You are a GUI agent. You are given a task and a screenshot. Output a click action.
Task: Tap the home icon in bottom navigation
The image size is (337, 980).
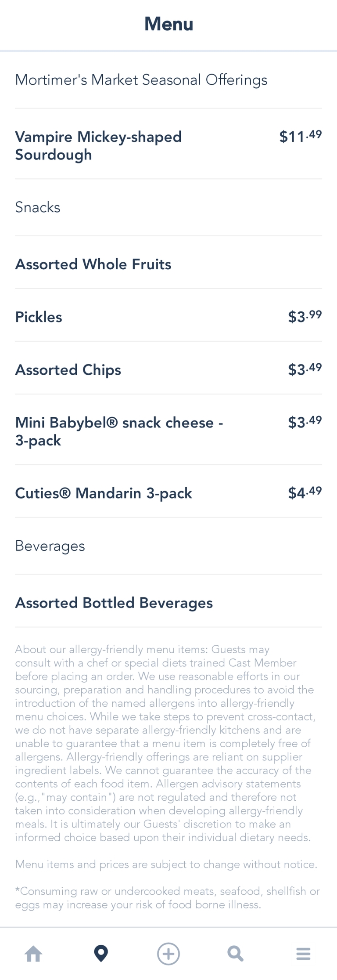pos(34,954)
